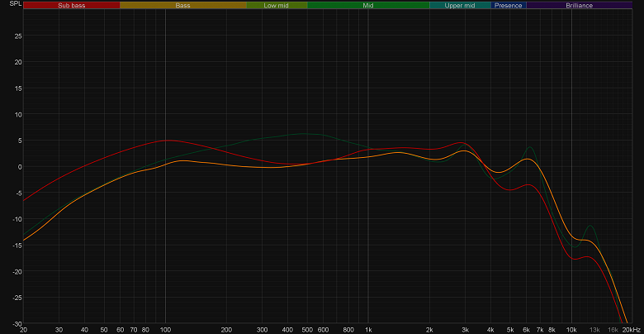Click the 2k frequency axis label

coord(429,330)
